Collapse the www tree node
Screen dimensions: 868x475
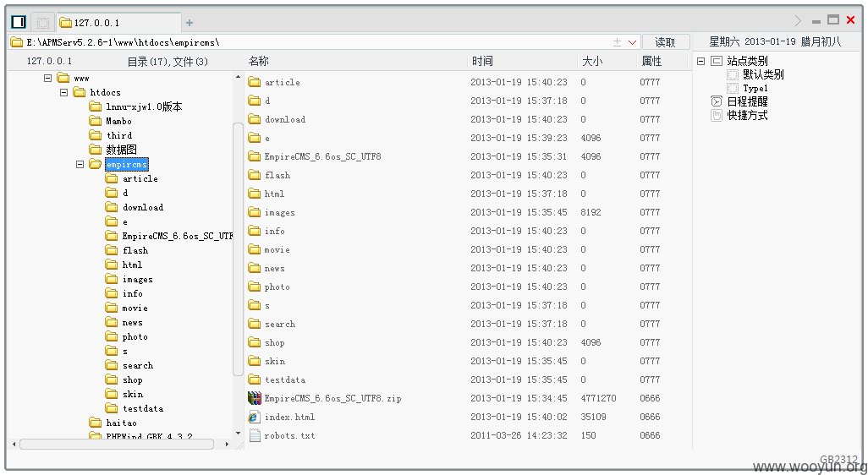point(47,78)
